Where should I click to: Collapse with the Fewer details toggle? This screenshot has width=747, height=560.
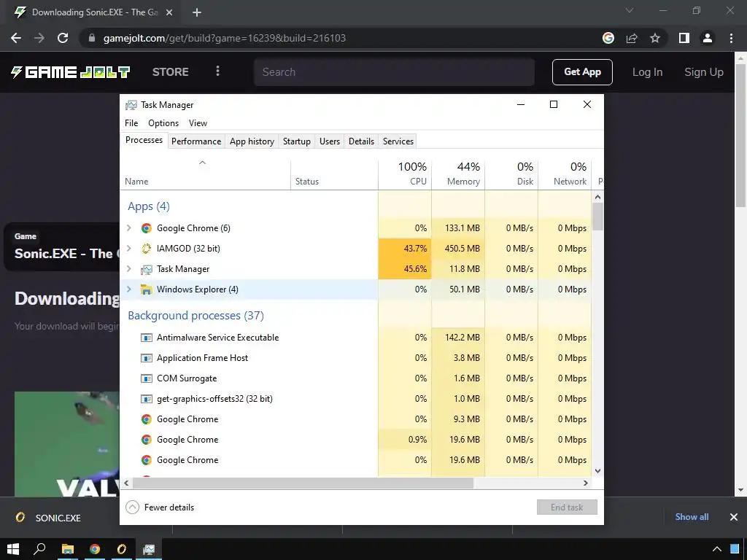pyautogui.click(x=160, y=507)
